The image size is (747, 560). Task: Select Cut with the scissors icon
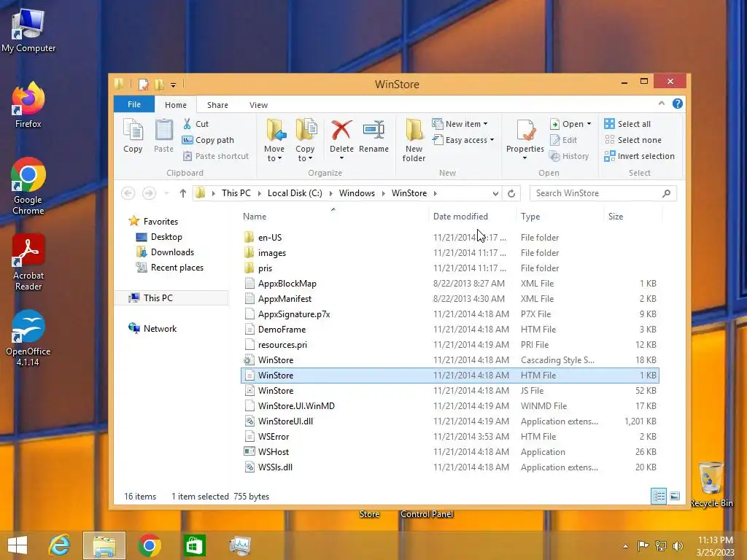[x=196, y=124]
